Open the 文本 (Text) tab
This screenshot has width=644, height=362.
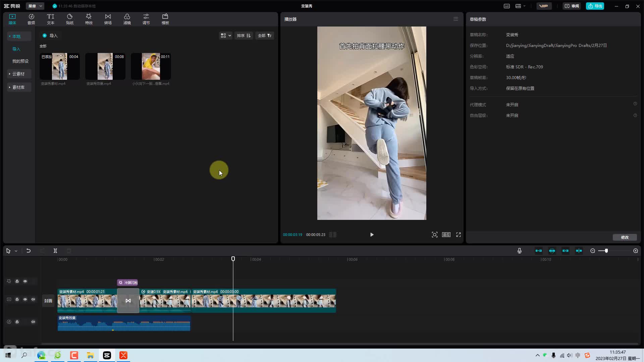point(51,19)
